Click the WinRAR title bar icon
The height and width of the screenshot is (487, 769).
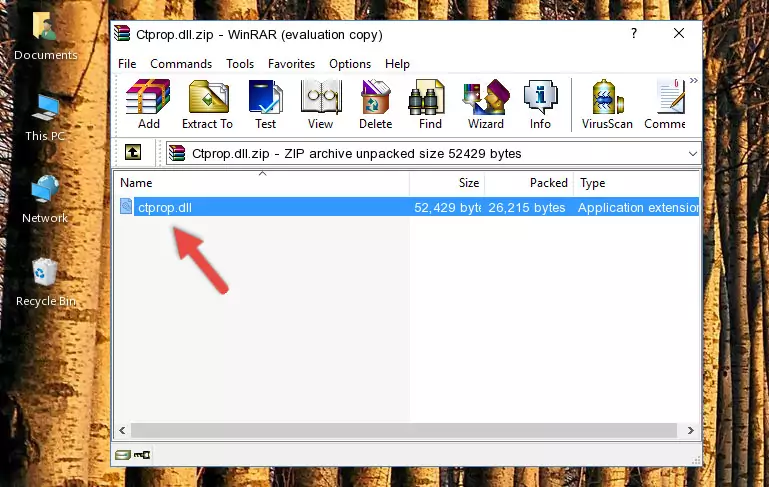pyautogui.click(x=123, y=33)
